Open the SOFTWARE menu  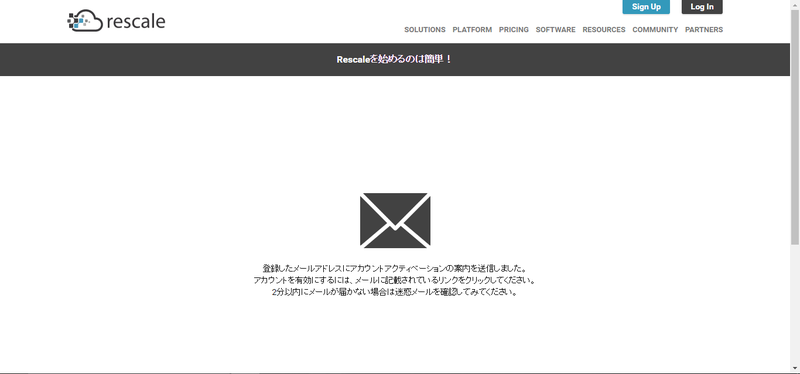(556, 30)
